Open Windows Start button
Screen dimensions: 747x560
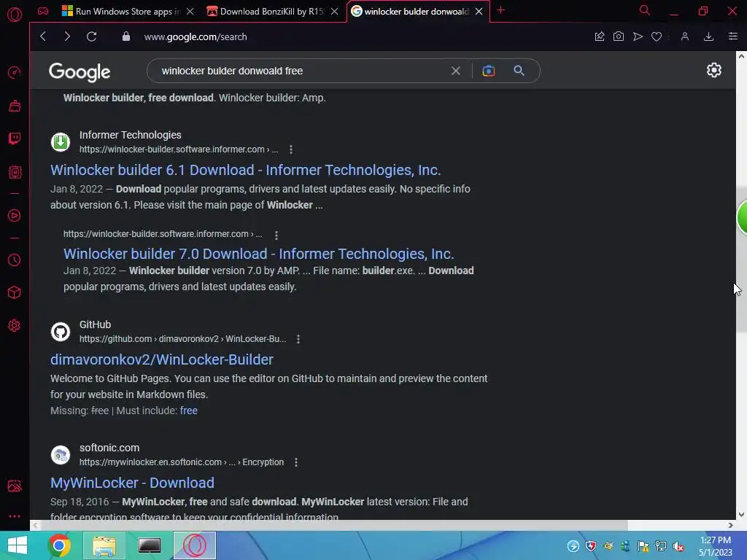tap(18, 545)
